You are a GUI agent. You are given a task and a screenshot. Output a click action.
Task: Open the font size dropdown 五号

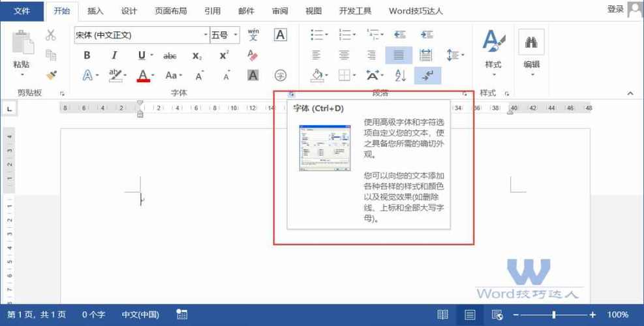(x=236, y=35)
